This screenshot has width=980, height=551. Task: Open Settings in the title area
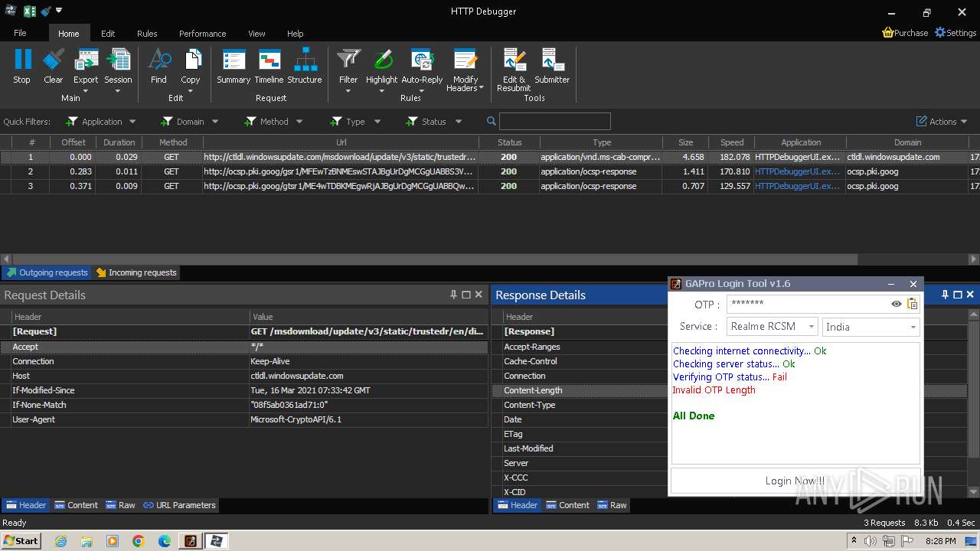tap(955, 33)
